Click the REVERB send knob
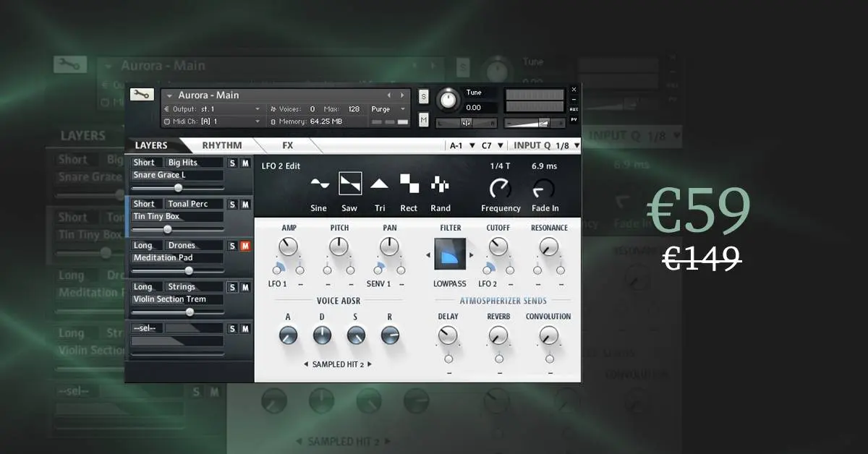The width and height of the screenshot is (868, 454). [x=498, y=335]
